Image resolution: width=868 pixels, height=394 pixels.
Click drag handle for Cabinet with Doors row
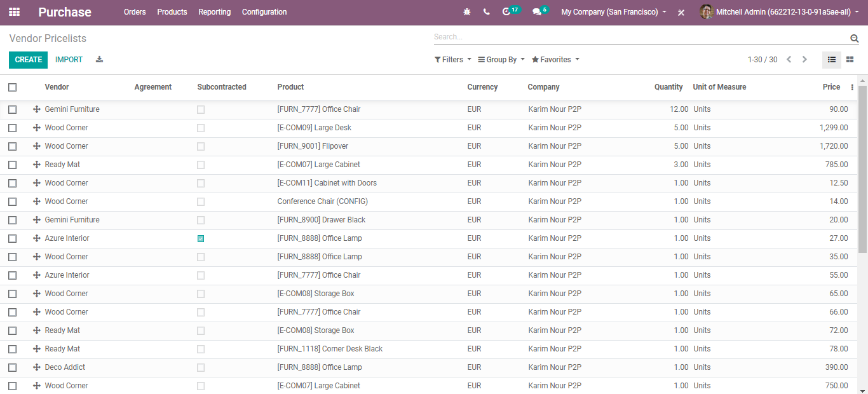(37, 183)
